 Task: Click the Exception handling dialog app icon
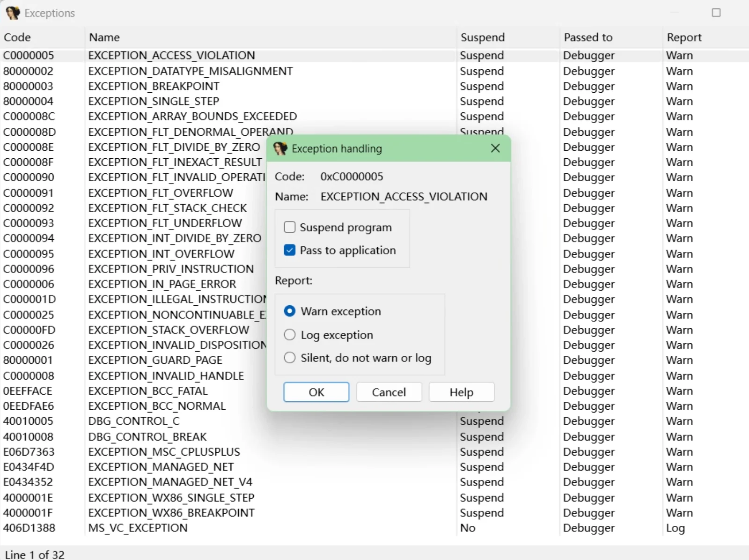point(280,148)
